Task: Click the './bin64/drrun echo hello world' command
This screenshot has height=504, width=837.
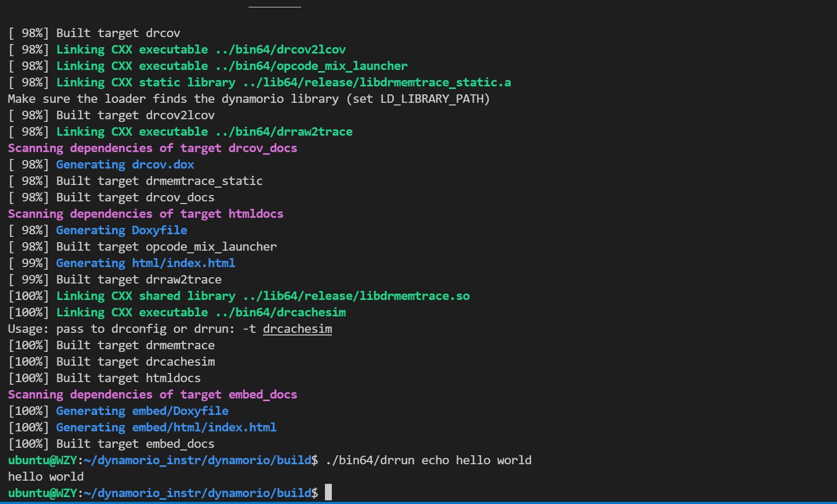Action: click(429, 461)
